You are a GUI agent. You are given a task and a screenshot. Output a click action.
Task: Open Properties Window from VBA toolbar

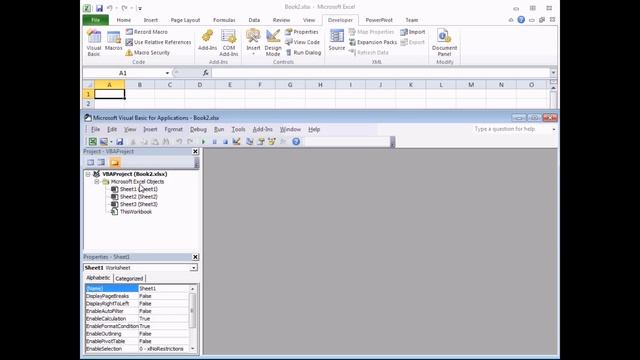point(261,142)
